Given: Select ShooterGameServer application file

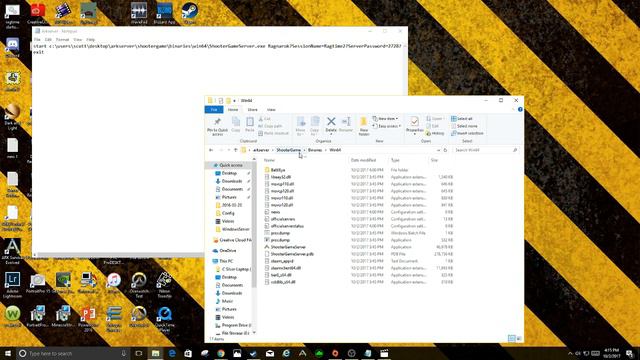Looking at the screenshot, I should (288, 247).
